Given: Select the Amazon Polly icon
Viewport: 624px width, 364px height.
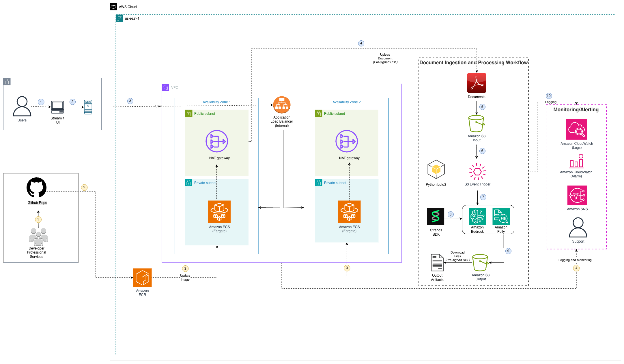Looking at the screenshot, I should pyautogui.click(x=501, y=216).
